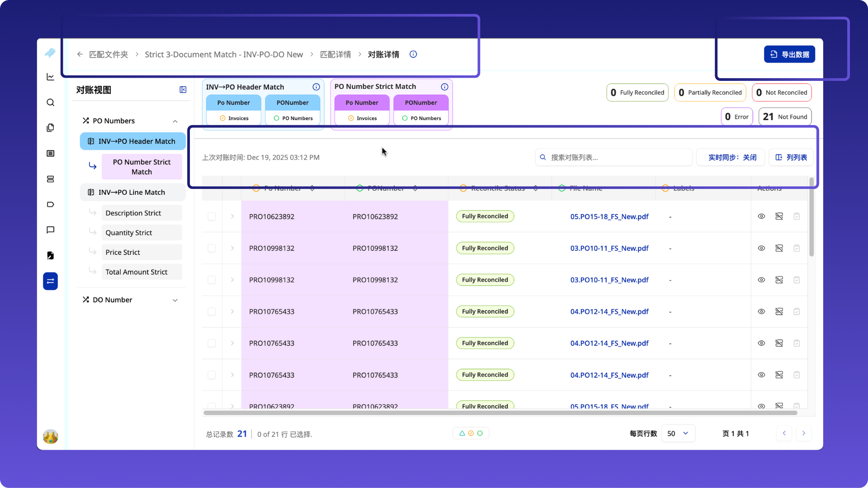868x488 pixels.
Task: Click the tag/label icon in sidebar
Action: 50,204
